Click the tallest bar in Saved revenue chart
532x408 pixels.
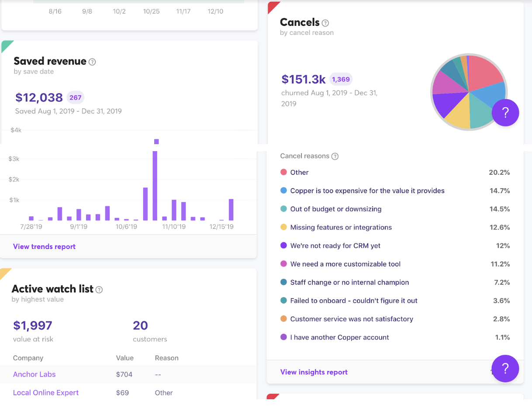pos(155,183)
